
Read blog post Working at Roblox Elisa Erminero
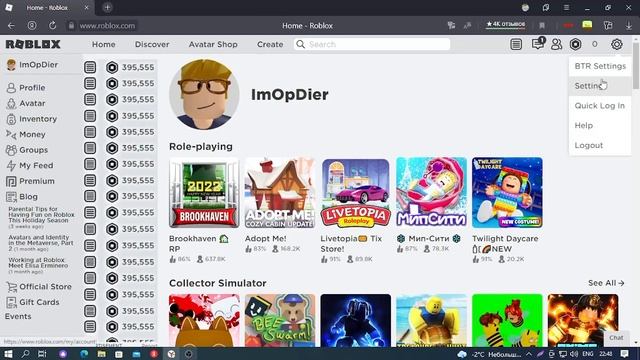pos(38,265)
